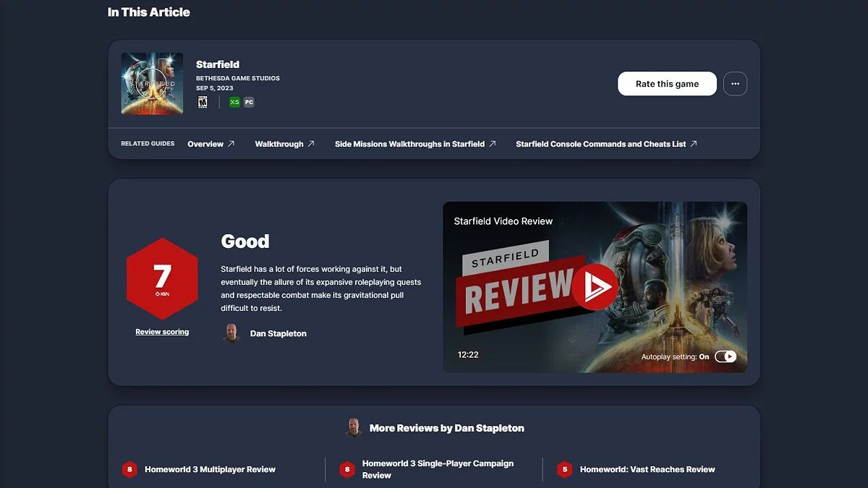Click score 8 badge for Homeworld 3 Multiplayer
The image size is (868, 488).
(x=129, y=469)
